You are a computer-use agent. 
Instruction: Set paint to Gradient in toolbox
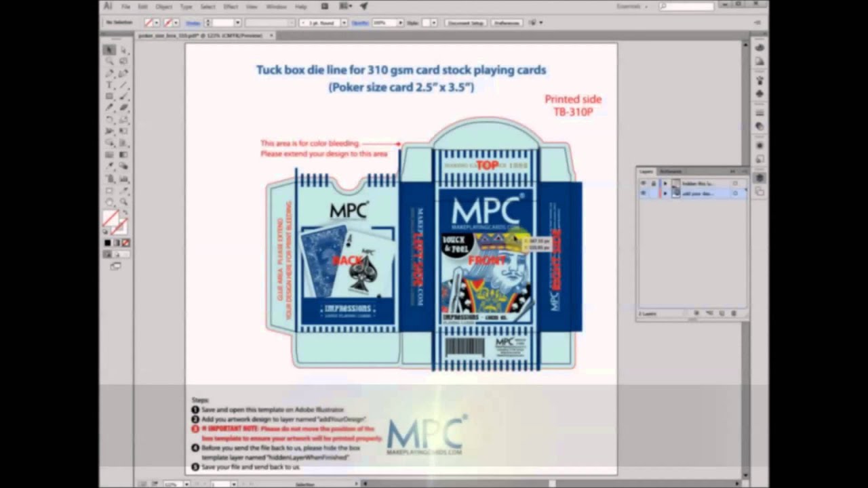pyautogui.click(x=116, y=243)
